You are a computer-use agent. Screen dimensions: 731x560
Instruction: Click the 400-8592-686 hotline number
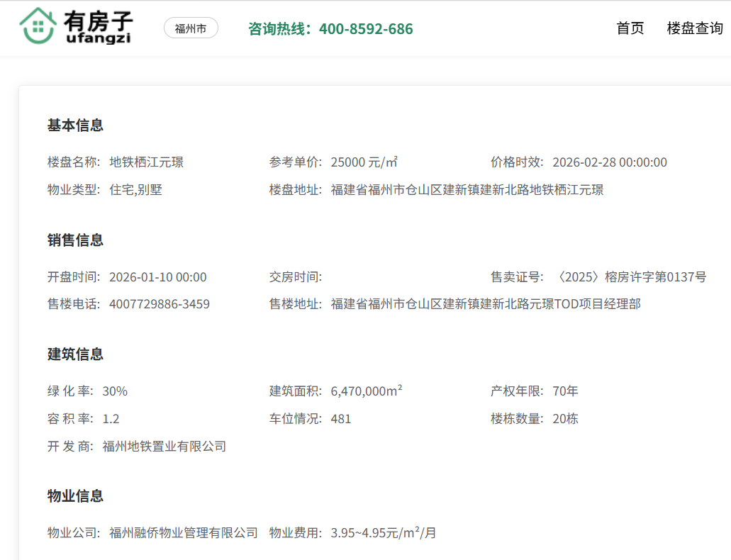pos(365,29)
